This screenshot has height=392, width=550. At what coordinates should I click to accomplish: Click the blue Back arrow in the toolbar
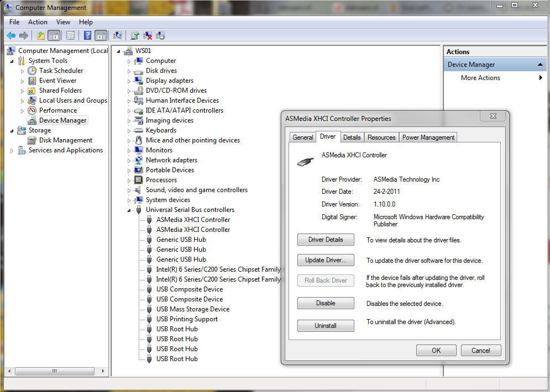[x=11, y=35]
